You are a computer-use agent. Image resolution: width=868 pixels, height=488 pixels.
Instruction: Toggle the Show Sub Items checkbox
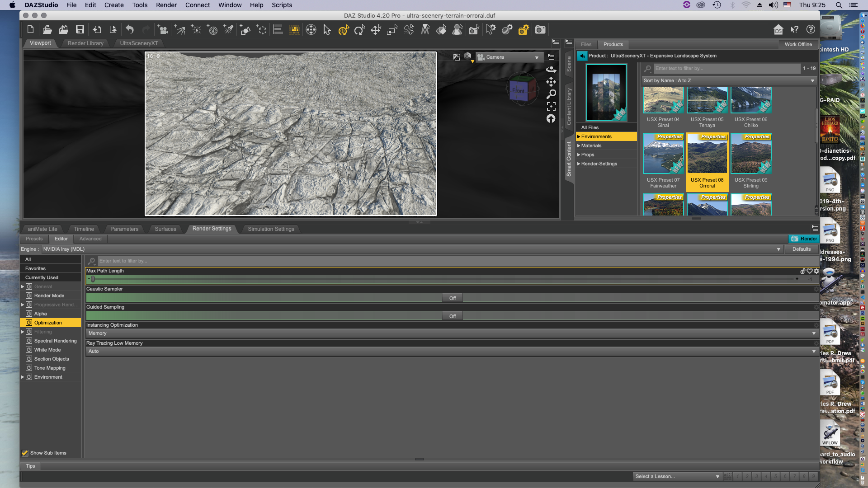(x=25, y=453)
